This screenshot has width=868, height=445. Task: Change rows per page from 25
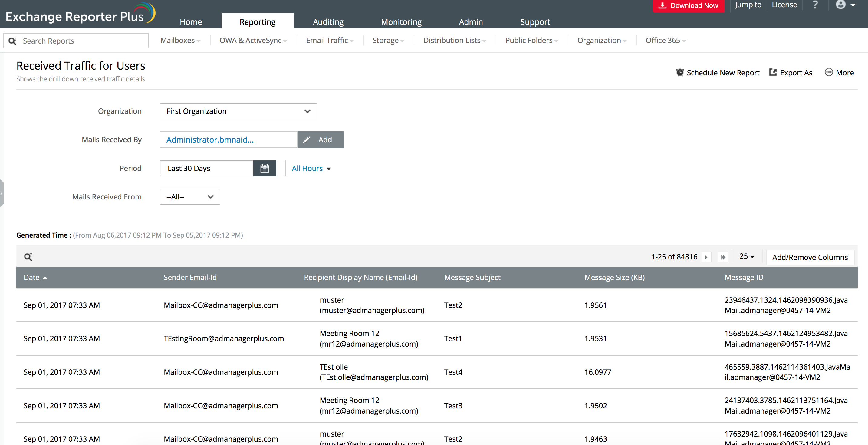(747, 256)
